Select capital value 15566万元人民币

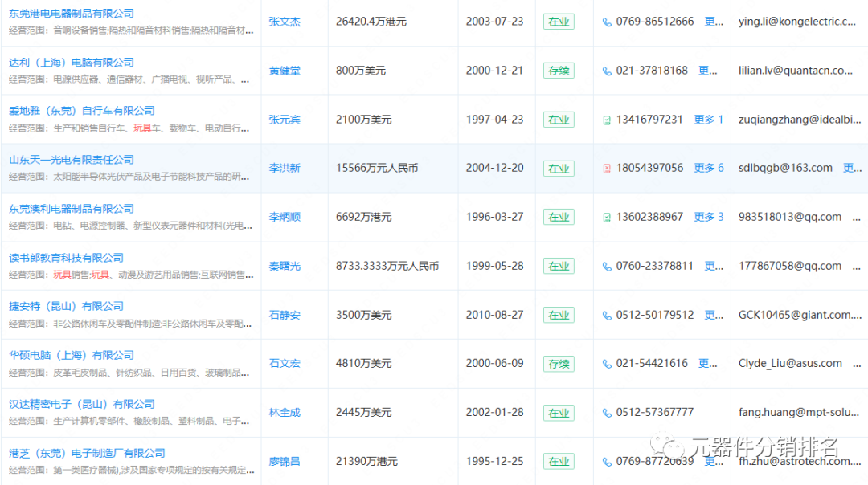(376, 168)
